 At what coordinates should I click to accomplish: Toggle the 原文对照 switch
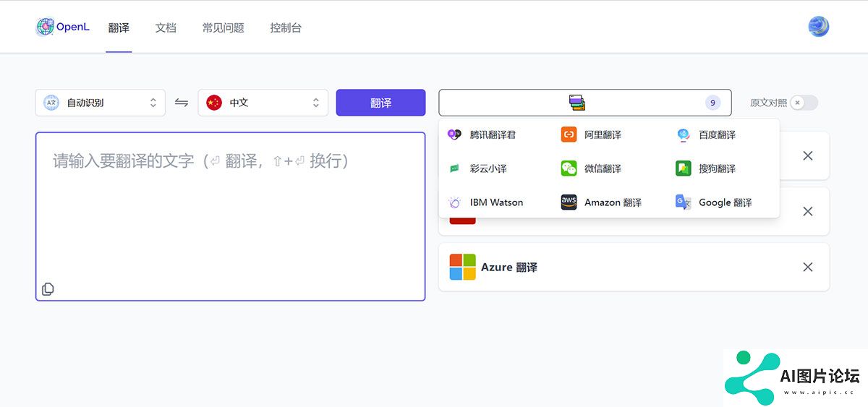point(804,103)
